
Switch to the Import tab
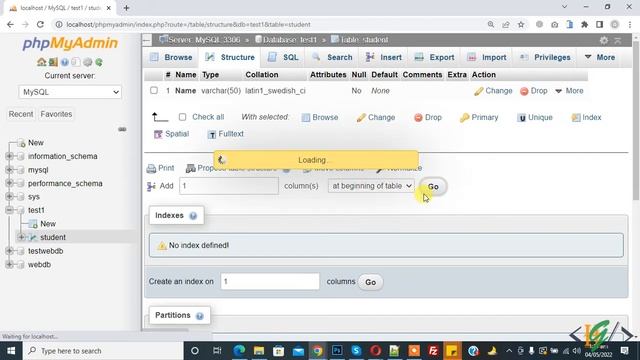click(x=487, y=58)
